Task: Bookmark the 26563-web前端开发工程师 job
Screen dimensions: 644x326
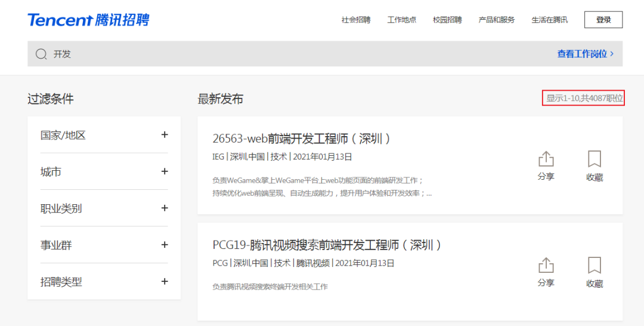Action: click(595, 166)
